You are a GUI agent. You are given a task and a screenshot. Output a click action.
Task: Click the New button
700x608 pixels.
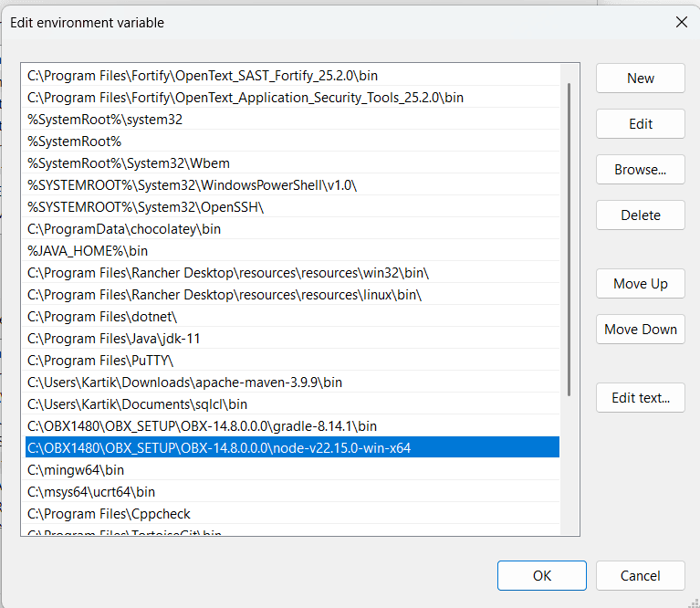tap(640, 79)
